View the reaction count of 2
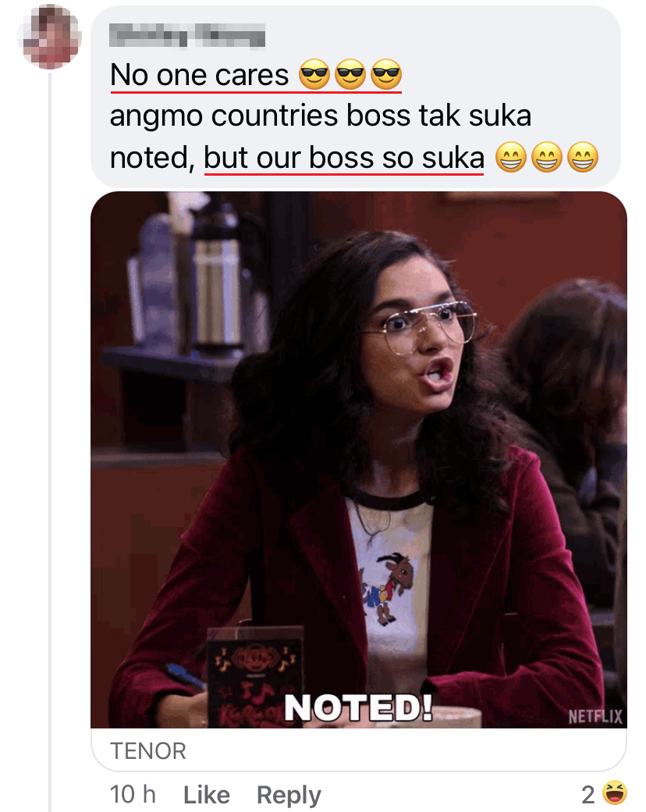The width and height of the screenshot is (646, 812). (x=587, y=794)
